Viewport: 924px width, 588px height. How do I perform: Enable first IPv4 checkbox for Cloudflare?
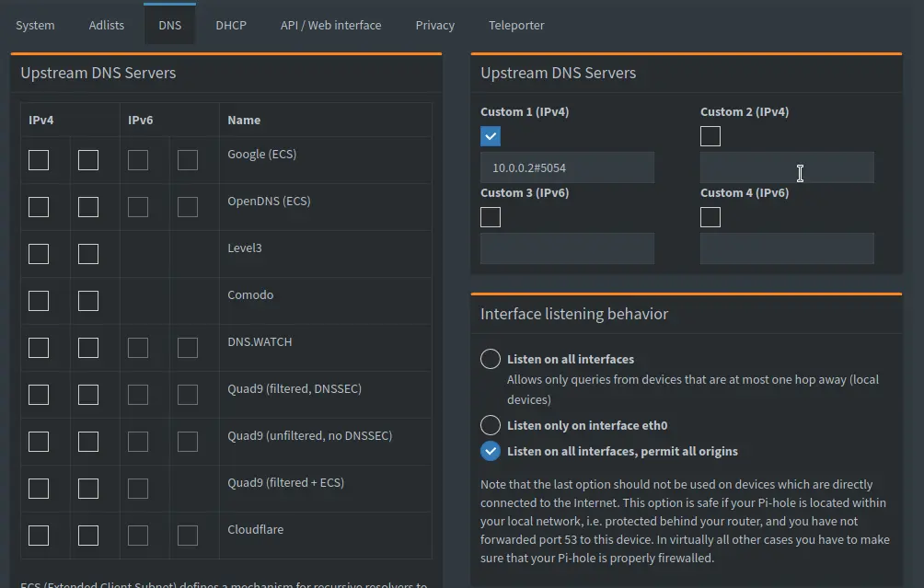[x=39, y=536]
